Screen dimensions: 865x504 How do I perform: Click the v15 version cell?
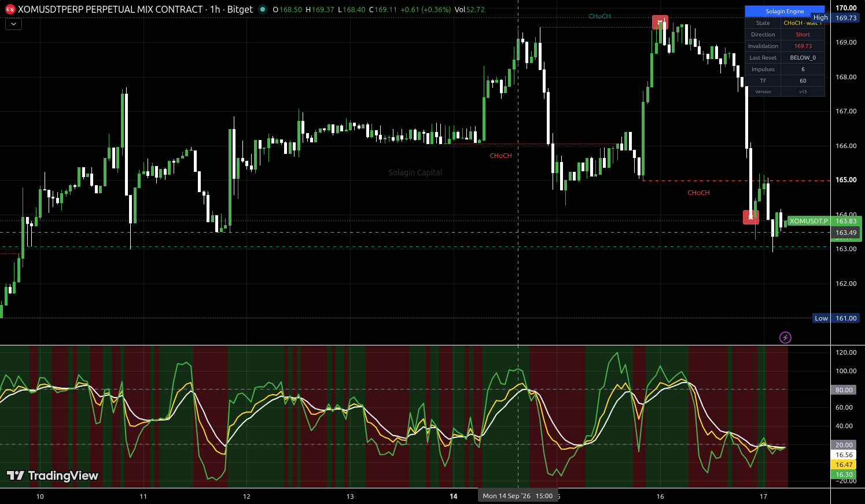coord(803,91)
